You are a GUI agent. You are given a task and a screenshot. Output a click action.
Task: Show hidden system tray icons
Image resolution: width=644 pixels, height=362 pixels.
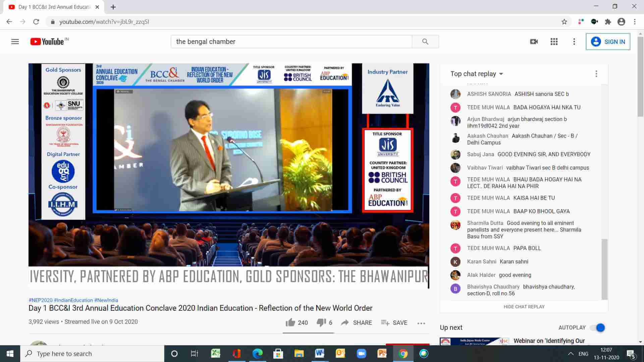[571, 354]
